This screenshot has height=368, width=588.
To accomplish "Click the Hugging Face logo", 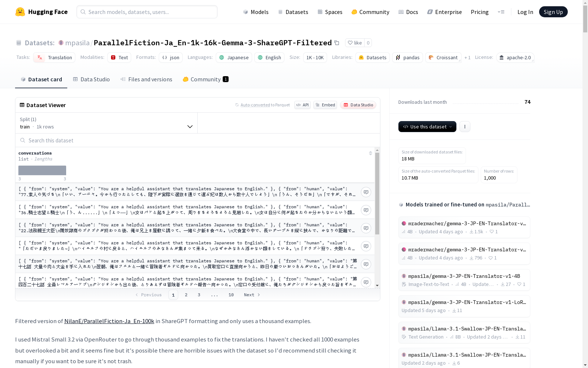I will [42, 12].
